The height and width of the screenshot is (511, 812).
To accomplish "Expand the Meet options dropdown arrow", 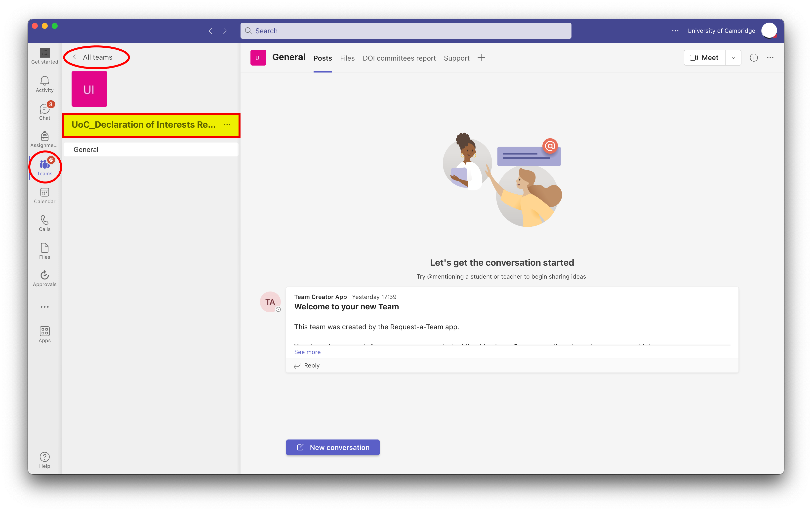I will (x=733, y=58).
